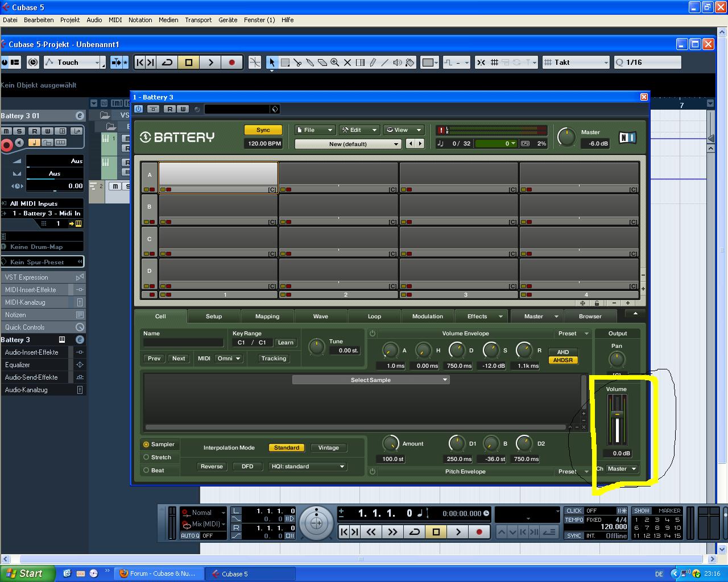Click Record on the transport panel

479,532
